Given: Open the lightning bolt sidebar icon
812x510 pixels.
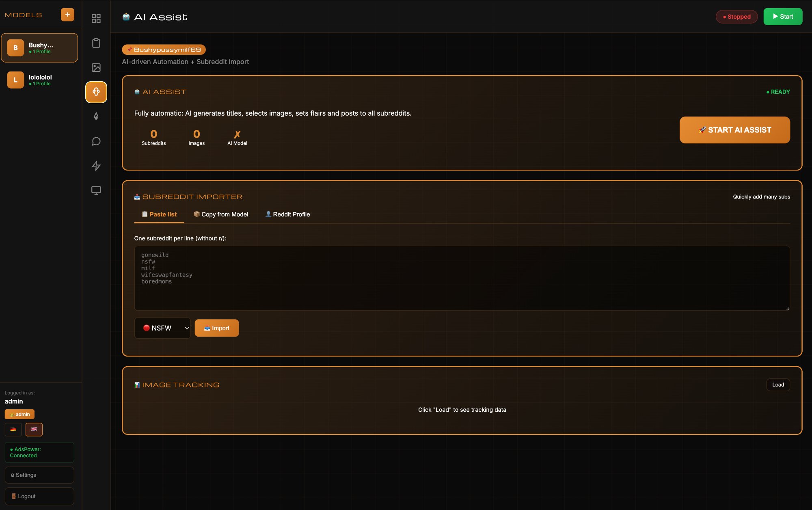Looking at the screenshot, I should [x=96, y=166].
